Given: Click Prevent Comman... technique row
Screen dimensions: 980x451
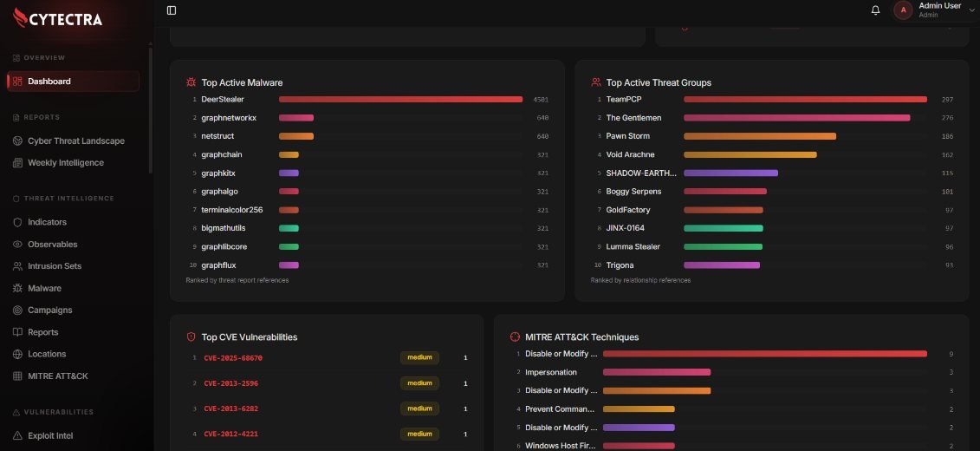Looking at the screenshot, I should tap(732, 409).
